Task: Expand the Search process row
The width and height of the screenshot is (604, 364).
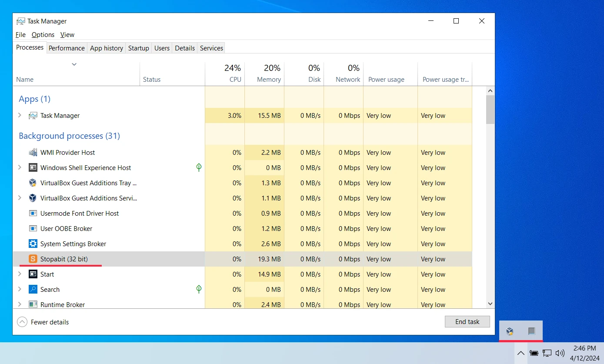Action: click(x=20, y=290)
